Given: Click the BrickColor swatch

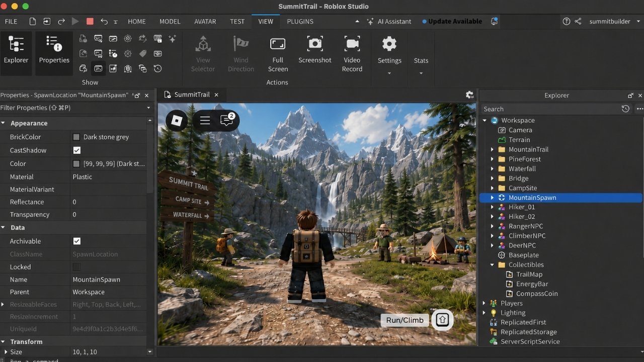Looking at the screenshot, I should coord(76,137).
